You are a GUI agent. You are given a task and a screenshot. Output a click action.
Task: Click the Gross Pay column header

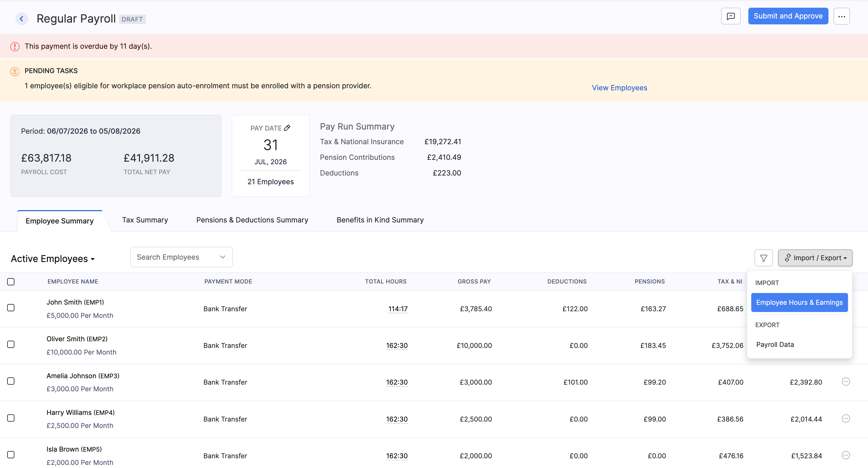coord(474,281)
